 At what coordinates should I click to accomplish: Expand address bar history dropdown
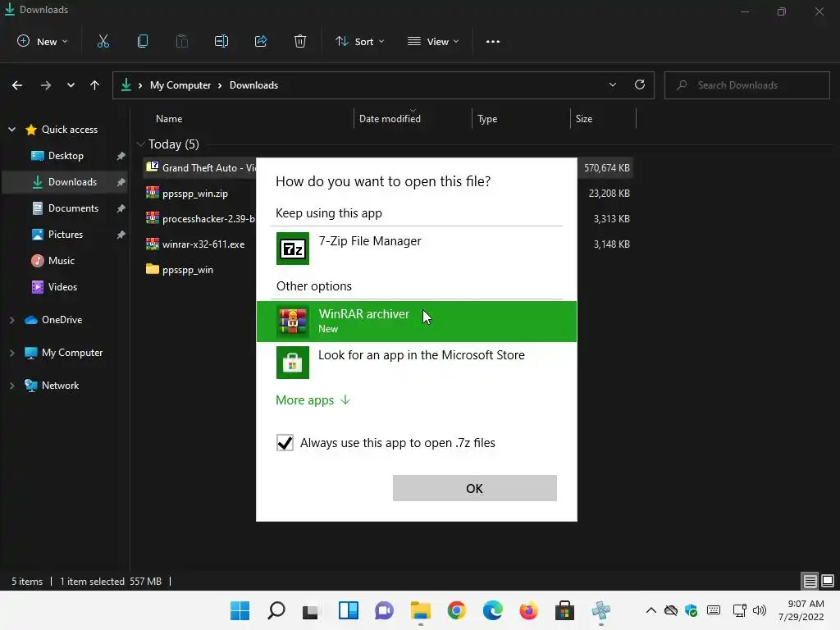(x=612, y=84)
